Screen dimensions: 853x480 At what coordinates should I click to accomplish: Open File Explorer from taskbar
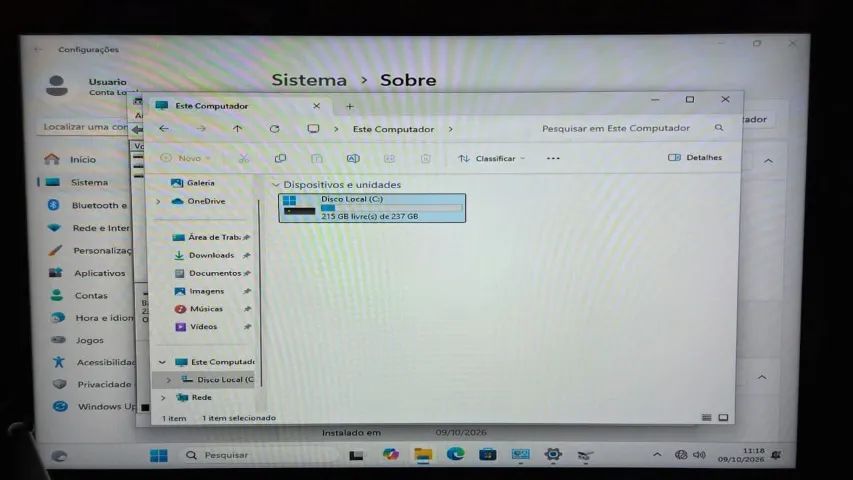pos(423,454)
